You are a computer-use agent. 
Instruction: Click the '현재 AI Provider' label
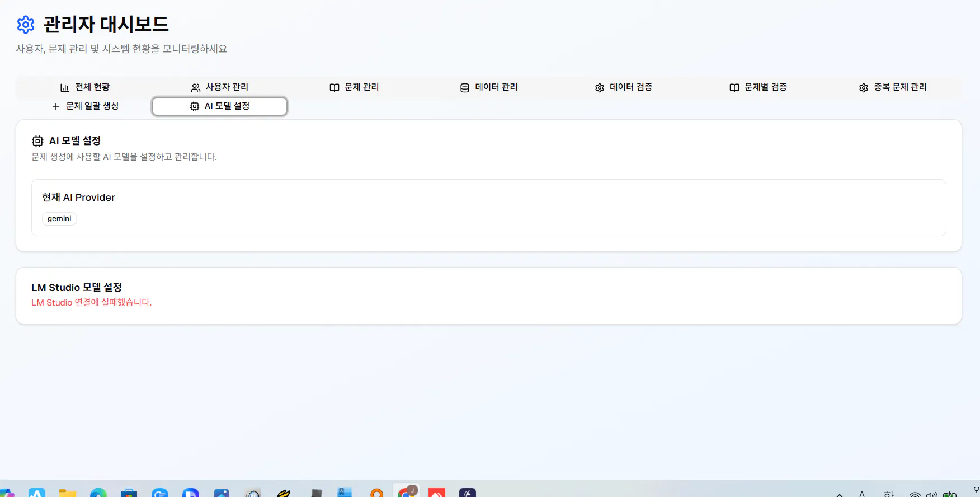coord(78,198)
